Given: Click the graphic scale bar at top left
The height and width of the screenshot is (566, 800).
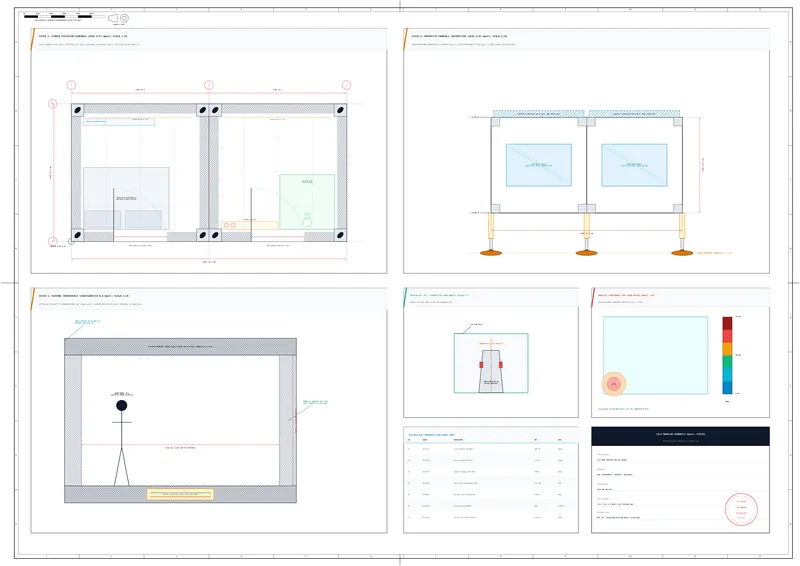Looking at the screenshot, I should 64,16.
